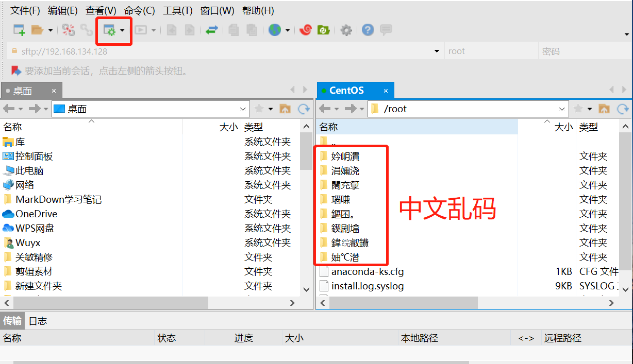Expand the Properties icon dropdown arrow
This screenshot has height=364, width=633.
coord(122,30)
